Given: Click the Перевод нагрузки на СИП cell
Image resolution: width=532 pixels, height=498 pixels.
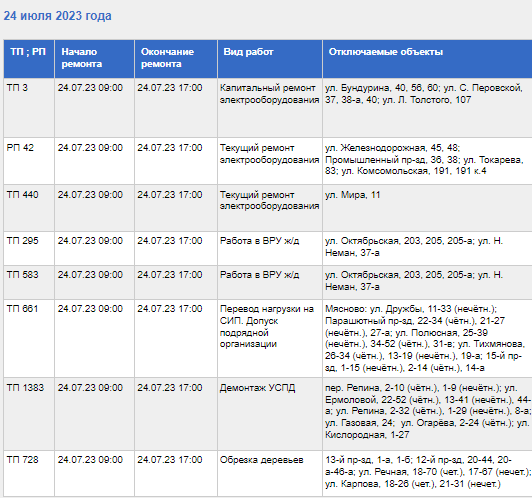Looking at the screenshot, I should pyautogui.click(x=270, y=339).
